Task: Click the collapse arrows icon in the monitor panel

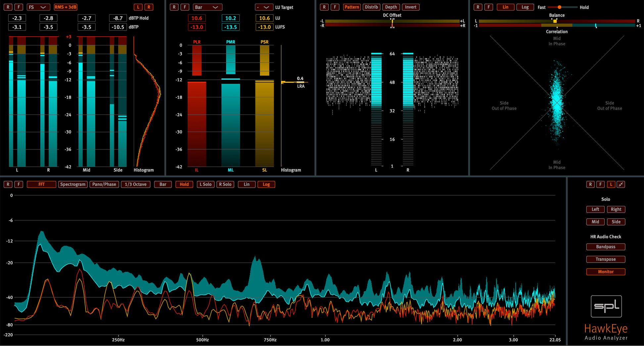Action: [621, 184]
